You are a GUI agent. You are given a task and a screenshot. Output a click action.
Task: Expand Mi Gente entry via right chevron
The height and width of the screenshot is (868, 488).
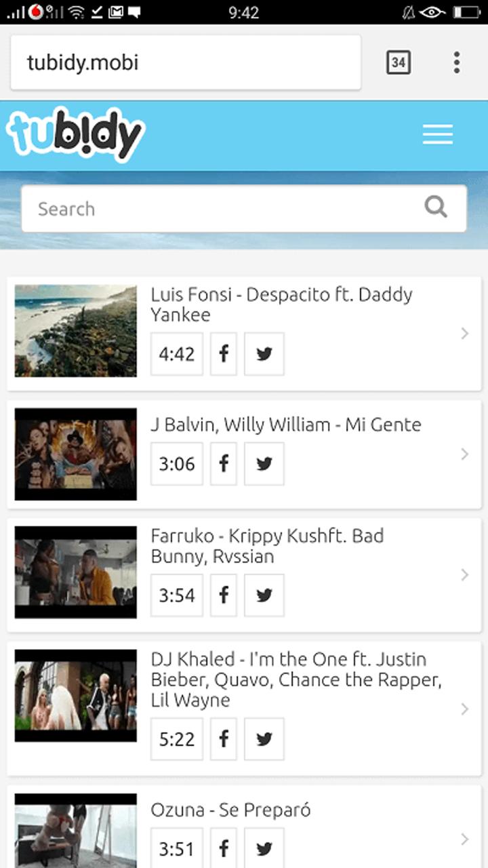pyautogui.click(x=464, y=454)
